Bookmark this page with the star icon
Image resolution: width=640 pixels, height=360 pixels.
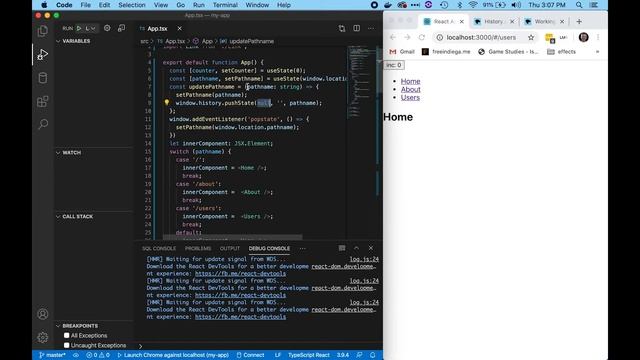click(x=531, y=37)
